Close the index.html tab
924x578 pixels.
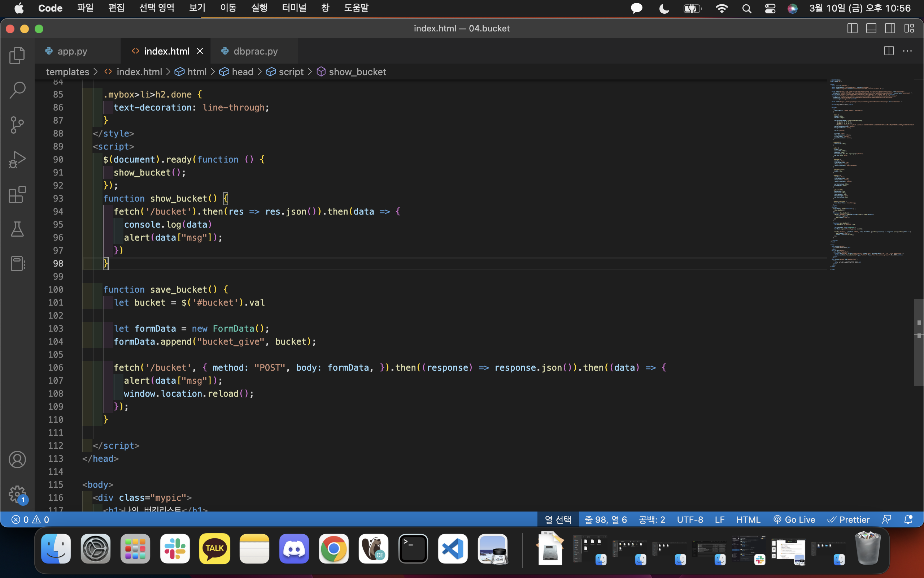[200, 51]
